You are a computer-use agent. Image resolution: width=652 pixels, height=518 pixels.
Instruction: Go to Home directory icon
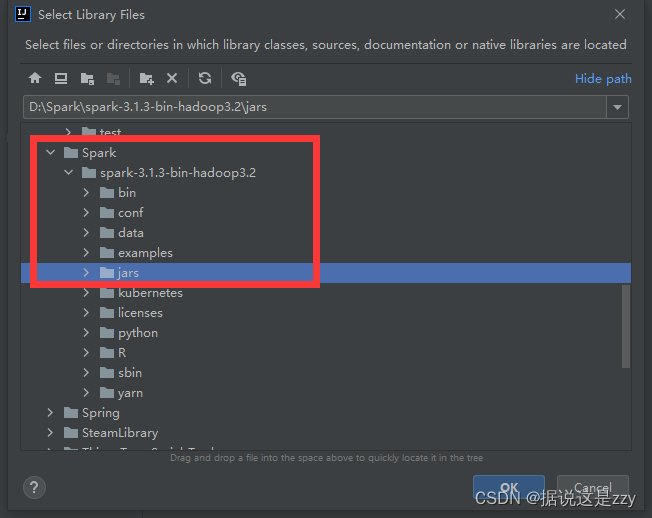pyautogui.click(x=35, y=78)
